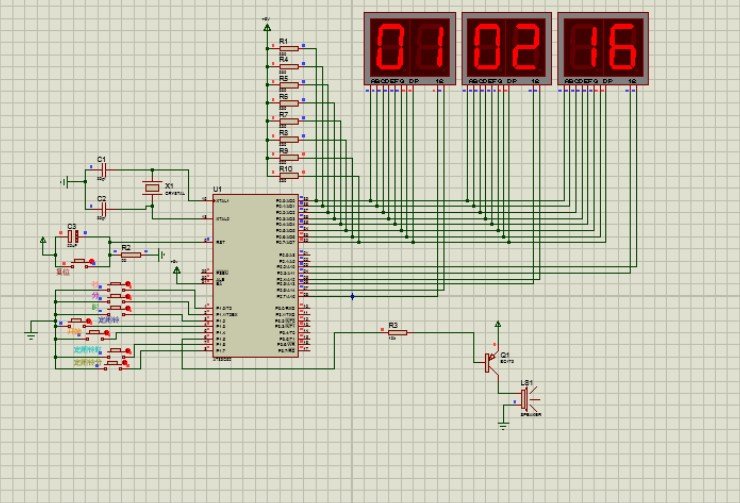
Task: Click the ground symbol left of C1
Action: [65, 181]
